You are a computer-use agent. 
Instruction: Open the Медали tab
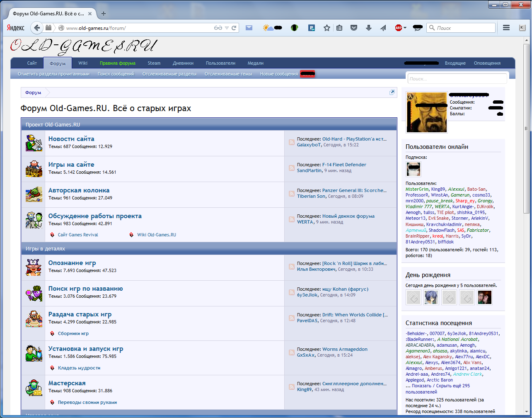tap(256, 63)
